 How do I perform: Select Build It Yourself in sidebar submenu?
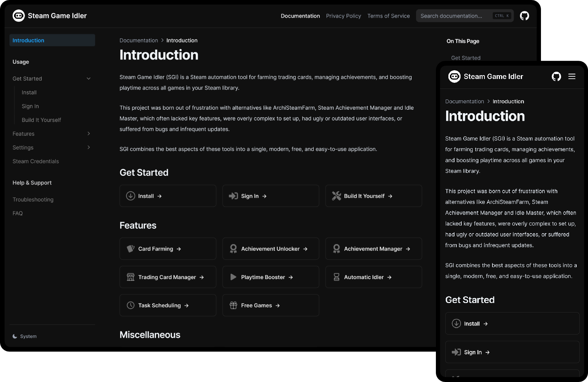(x=41, y=120)
